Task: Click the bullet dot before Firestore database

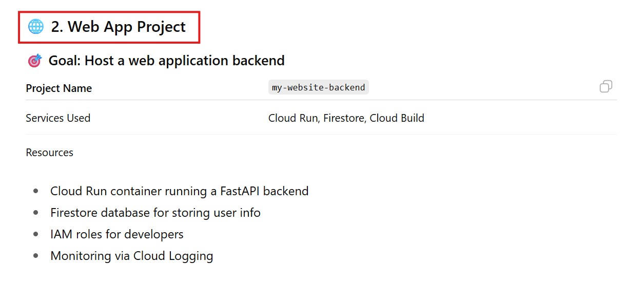Action: [36, 213]
